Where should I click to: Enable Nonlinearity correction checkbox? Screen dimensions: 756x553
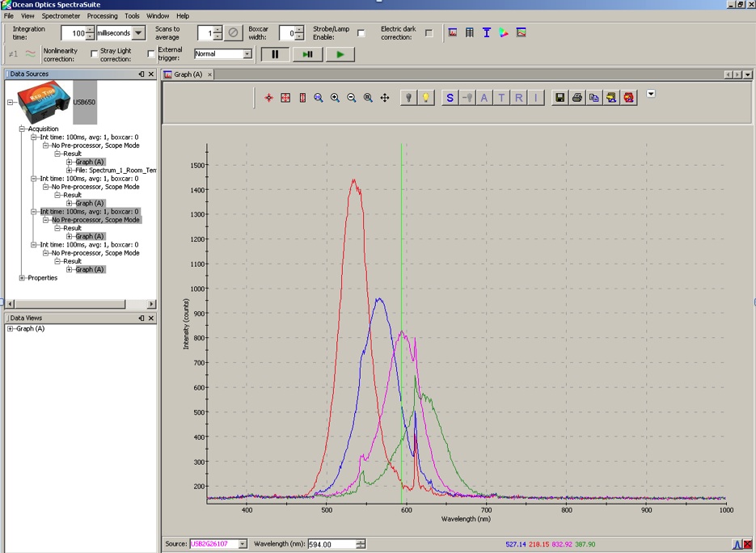[x=95, y=54]
